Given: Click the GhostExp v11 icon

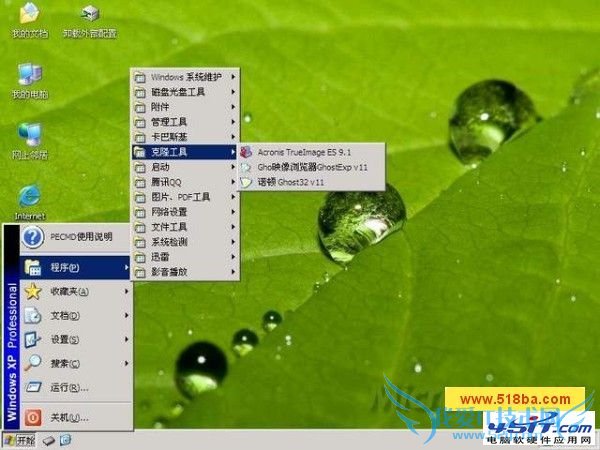Looking at the screenshot, I should click(x=246, y=167).
